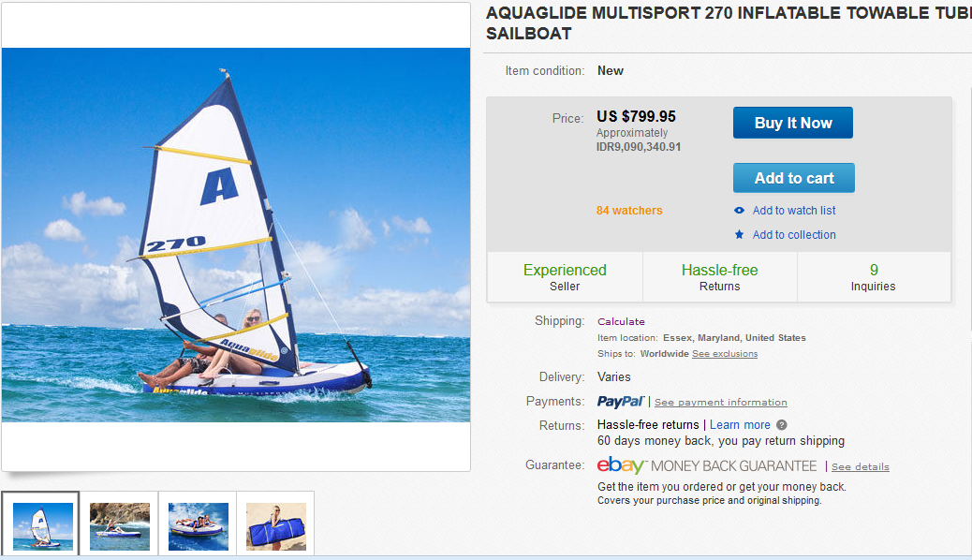Click the question mark help icon near Learn more
Viewport: 972px width, 560px height.
click(x=782, y=425)
